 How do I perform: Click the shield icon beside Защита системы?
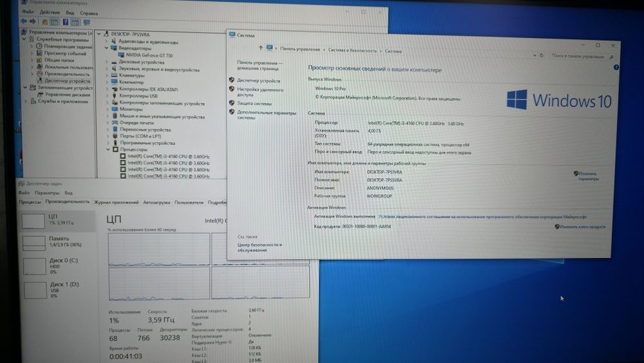point(232,103)
